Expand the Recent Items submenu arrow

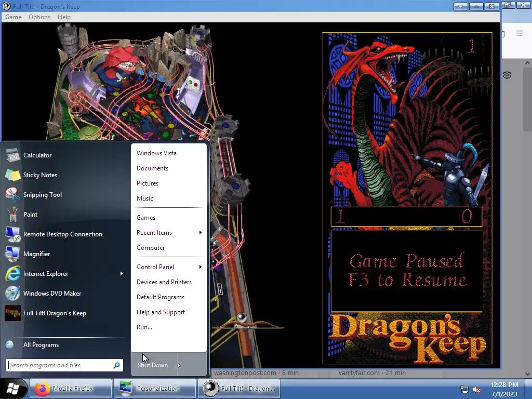pos(200,233)
